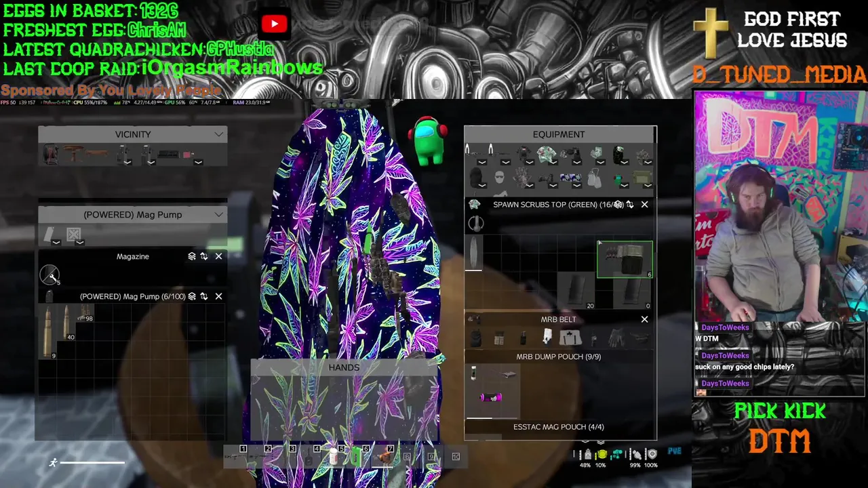This screenshot has height=488, width=868.
Task: Click the crossed-box attachment slot on Mag Pump
Action: pos(73,234)
